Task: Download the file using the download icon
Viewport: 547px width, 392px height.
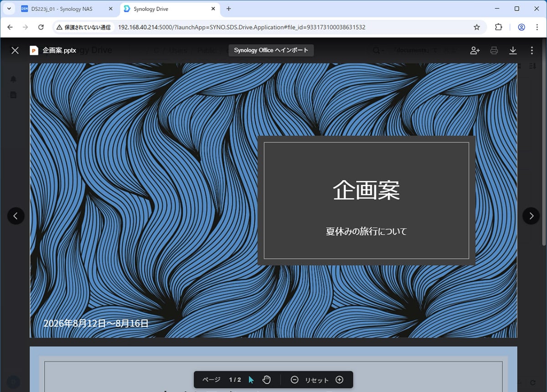Action: 513,50
